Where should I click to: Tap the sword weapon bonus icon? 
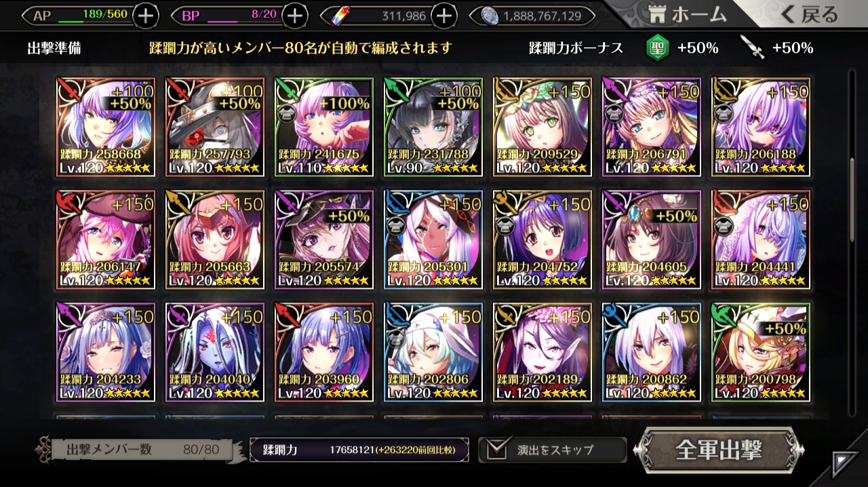point(753,47)
